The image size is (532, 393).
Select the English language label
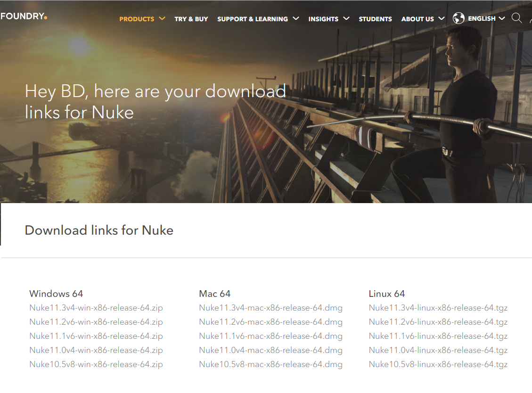[x=482, y=19]
